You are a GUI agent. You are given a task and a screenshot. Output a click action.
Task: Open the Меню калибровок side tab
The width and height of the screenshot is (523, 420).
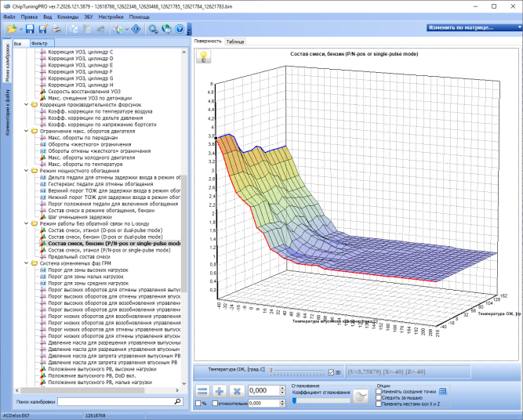tap(7, 63)
